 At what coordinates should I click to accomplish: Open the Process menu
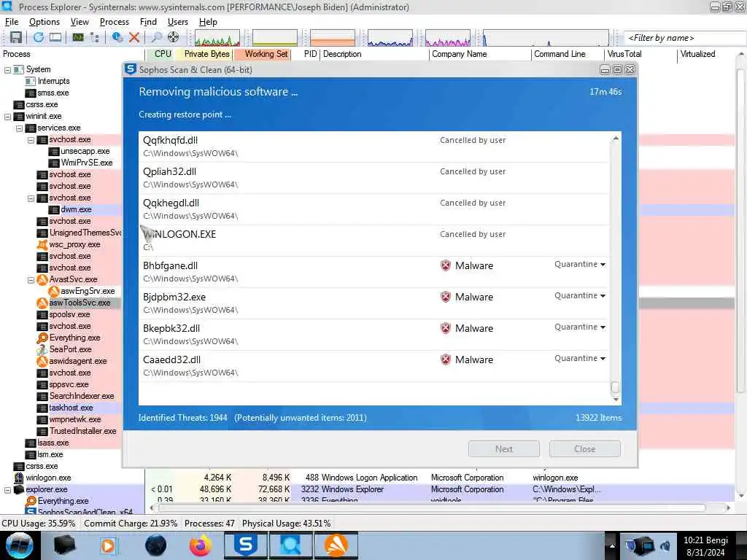tap(115, 22)
